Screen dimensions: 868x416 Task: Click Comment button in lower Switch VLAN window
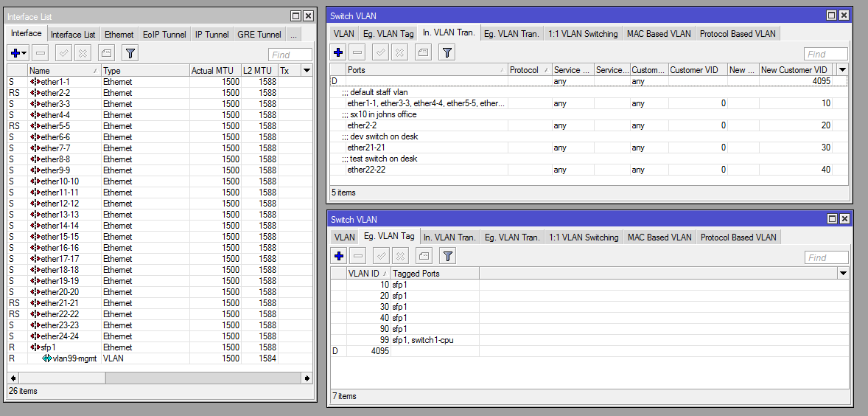[x=424, y=256]
